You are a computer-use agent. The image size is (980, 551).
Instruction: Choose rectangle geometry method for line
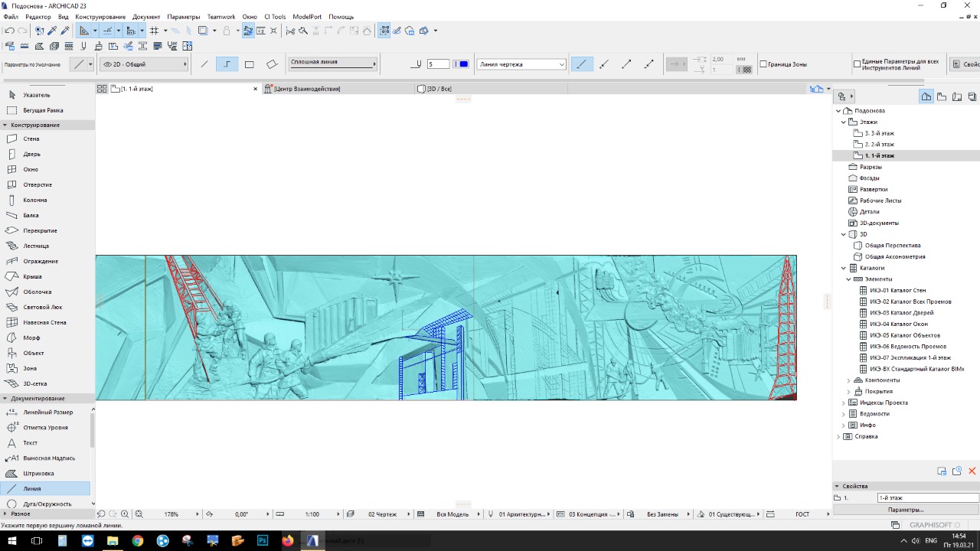(249, 64)
